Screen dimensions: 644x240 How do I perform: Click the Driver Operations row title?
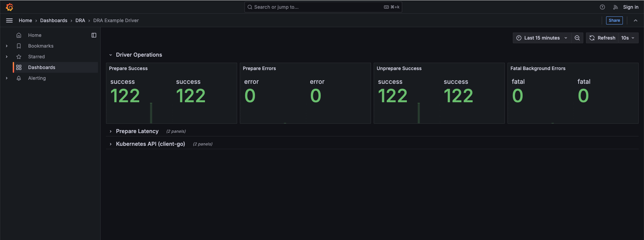tap(139, 55)
